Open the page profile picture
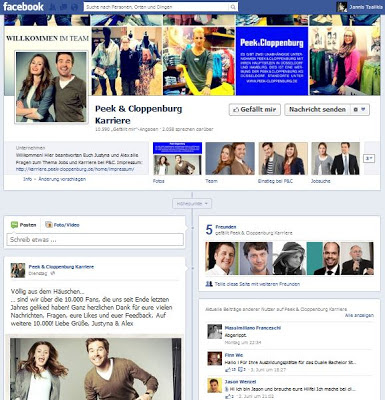This screenshot has height=400, width=385. click(51, 87)
